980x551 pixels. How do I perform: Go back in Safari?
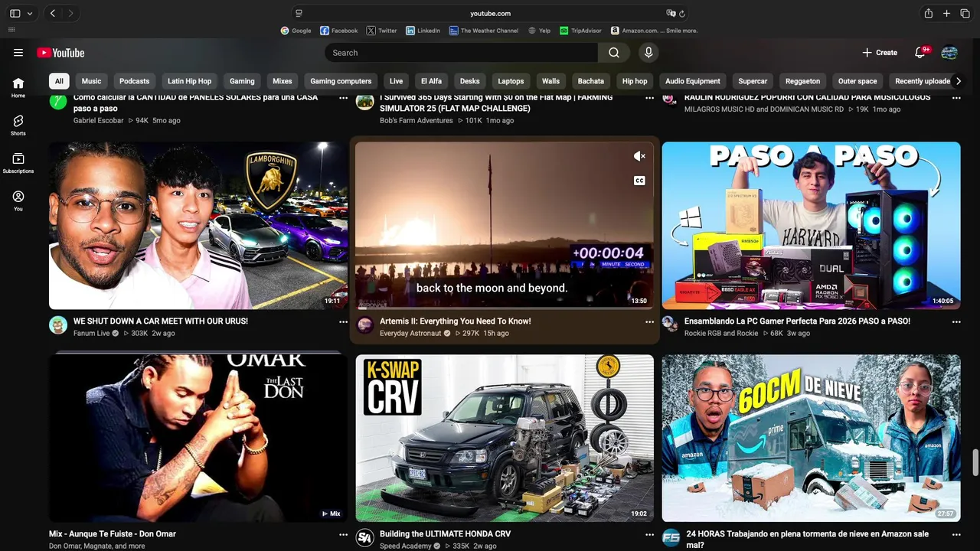click(x=53, y=13)
